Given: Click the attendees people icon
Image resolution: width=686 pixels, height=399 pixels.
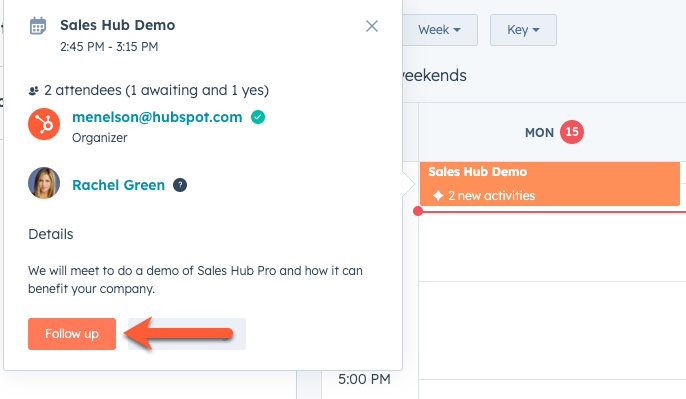Looking at the screenshot, I should click(34, 91).
